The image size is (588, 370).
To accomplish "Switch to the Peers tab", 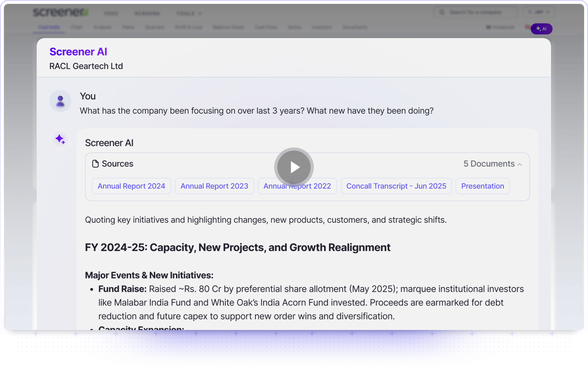I will point(128,27).
